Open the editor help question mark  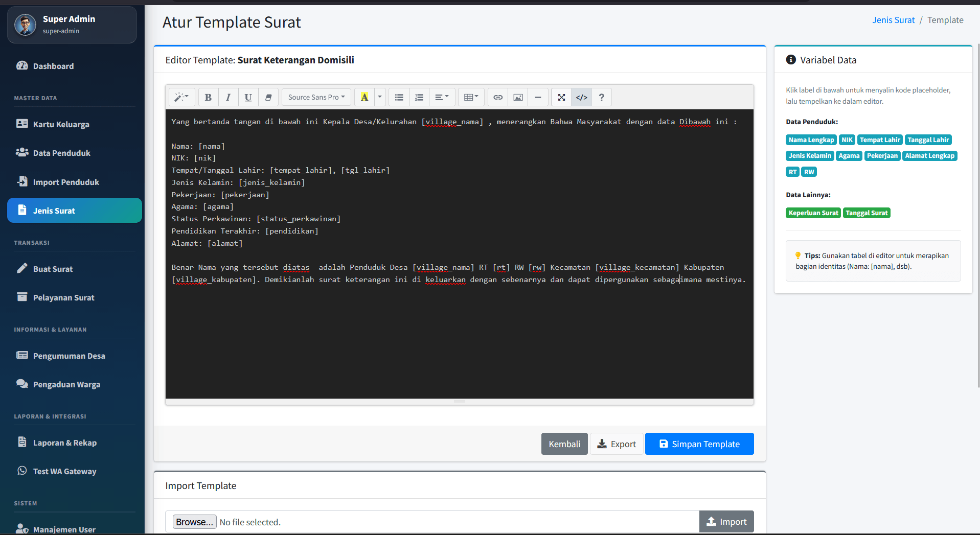click(x=602, y=97)
